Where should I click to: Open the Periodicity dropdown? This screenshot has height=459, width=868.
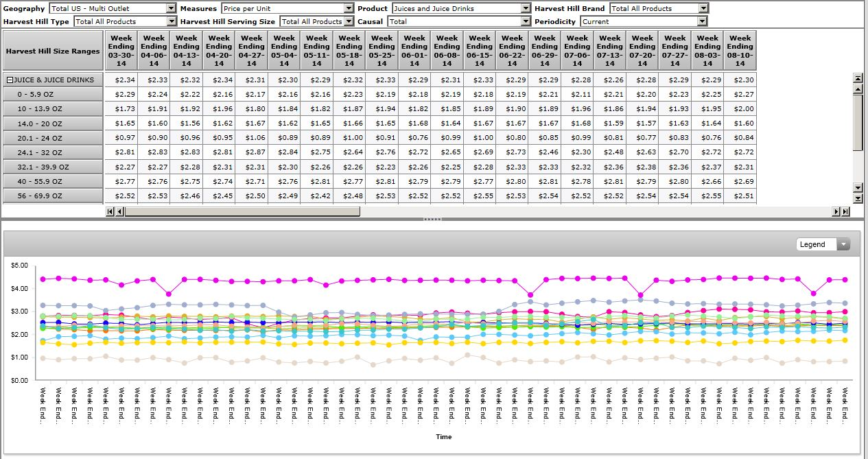[x=701, y=21]
